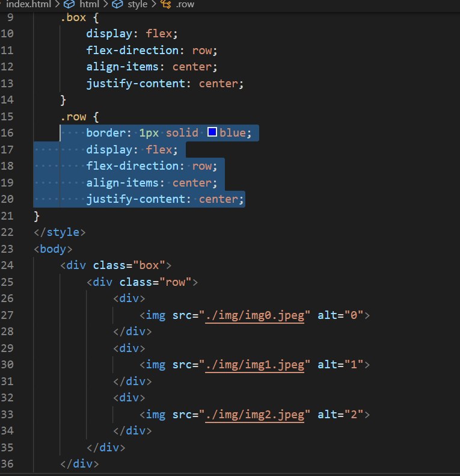Click 'flex-direction' on line 11
Viewport: 460px width, 476px height.
click(132, 51)
